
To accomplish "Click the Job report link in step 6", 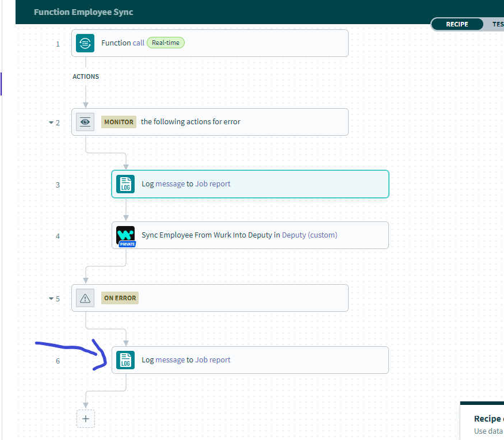I will [x=212, y=360].
